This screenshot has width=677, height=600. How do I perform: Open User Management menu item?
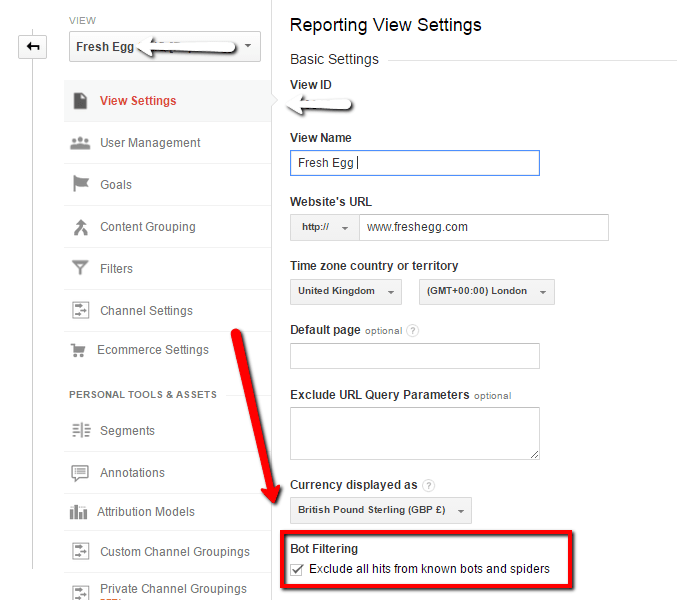[168, 143]
